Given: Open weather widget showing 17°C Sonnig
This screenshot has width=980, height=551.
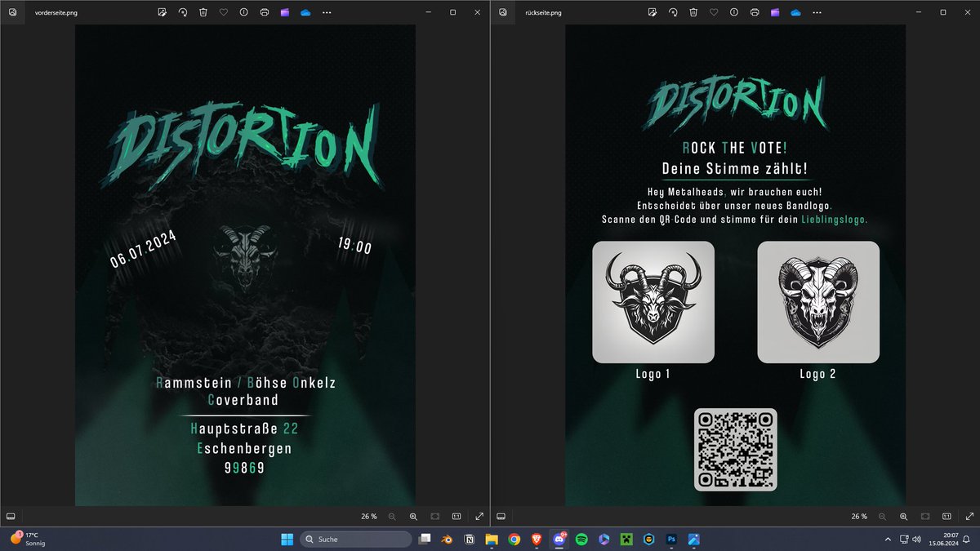Looking at the screenshot, I should point(26,539).
